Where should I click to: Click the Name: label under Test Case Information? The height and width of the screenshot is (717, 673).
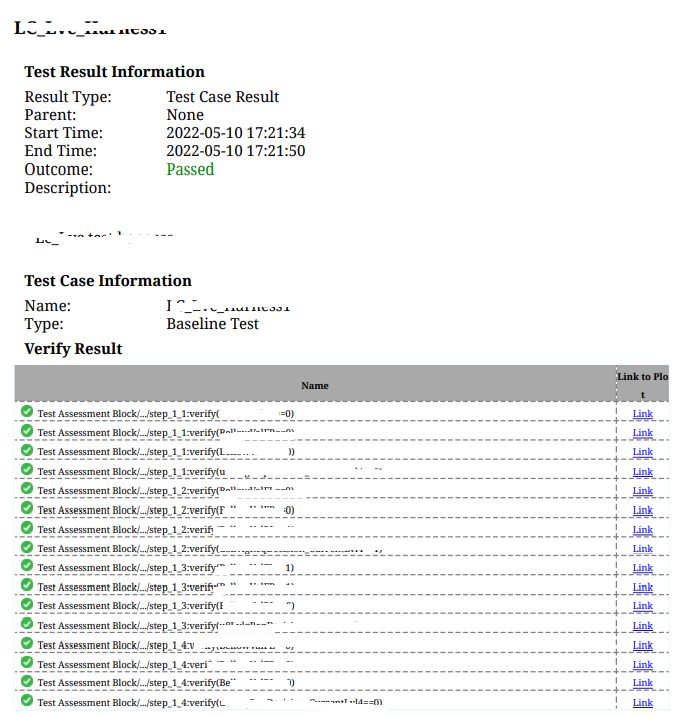click(48, 306)
